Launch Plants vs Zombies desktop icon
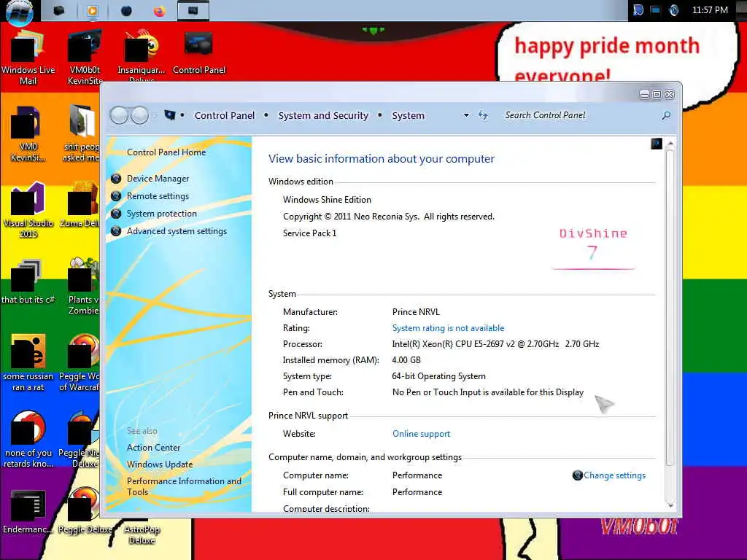Screen dimensions: 747x560 tap(83, 286)
